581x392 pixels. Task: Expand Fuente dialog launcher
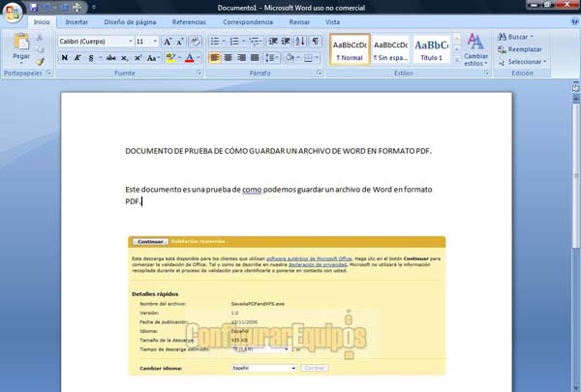[x=199, y=73]
